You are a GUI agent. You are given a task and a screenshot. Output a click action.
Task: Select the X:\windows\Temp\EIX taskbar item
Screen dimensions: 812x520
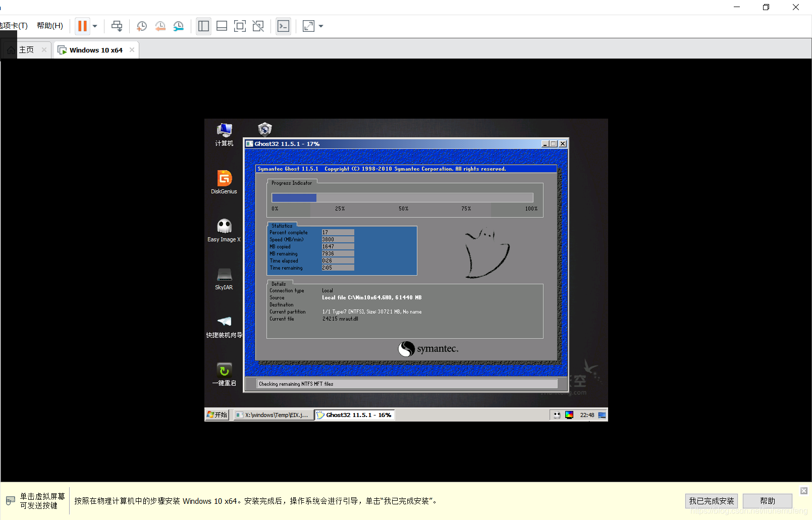(x=273, y=415)
